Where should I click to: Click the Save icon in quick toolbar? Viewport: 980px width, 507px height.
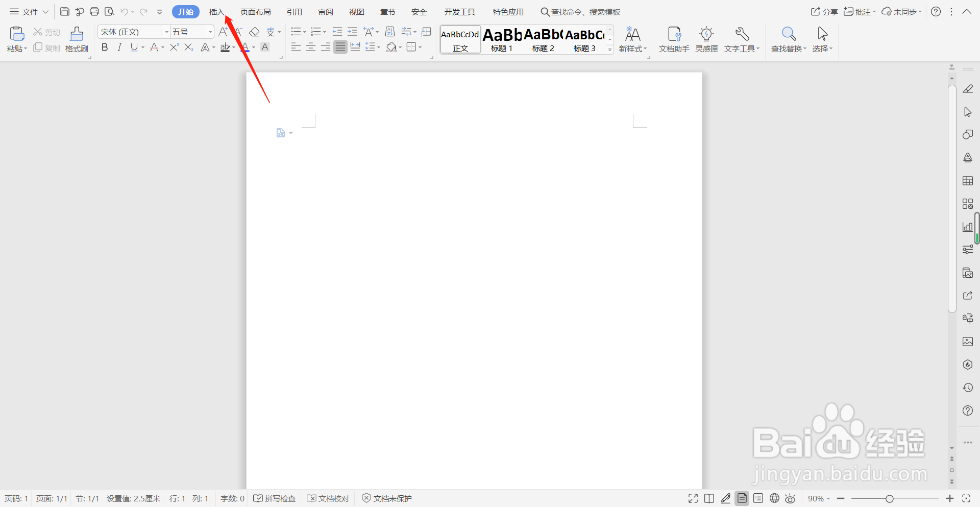tap(65, 12)
